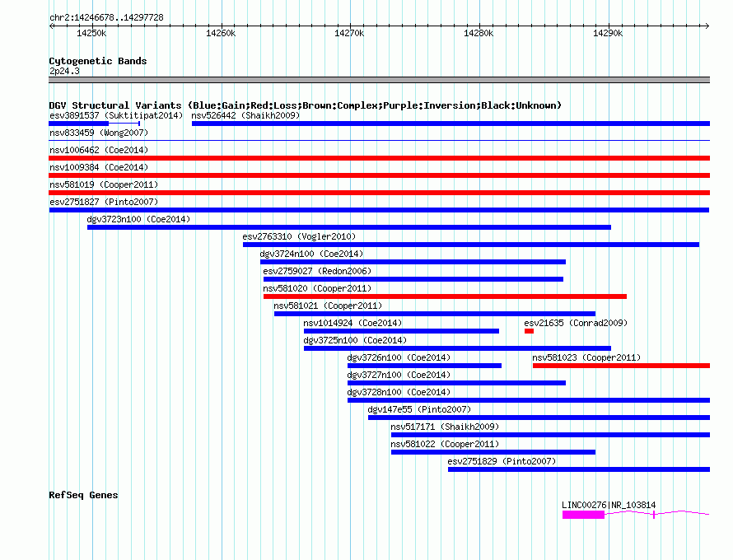733x560 pixels.
Task: Click the dgv3727n100 (Coe2014) label
Action: pos(399,375)
